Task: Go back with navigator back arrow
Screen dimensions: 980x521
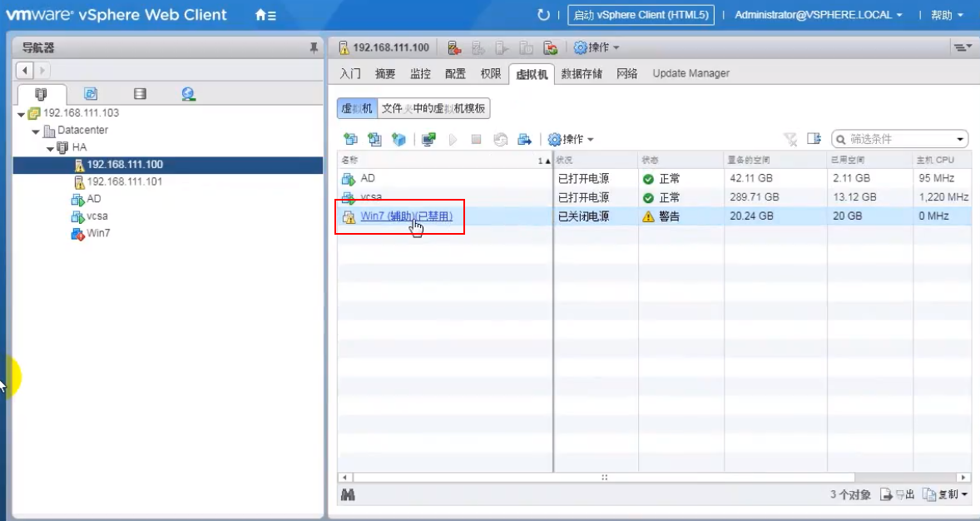Action: pos(25,70)
